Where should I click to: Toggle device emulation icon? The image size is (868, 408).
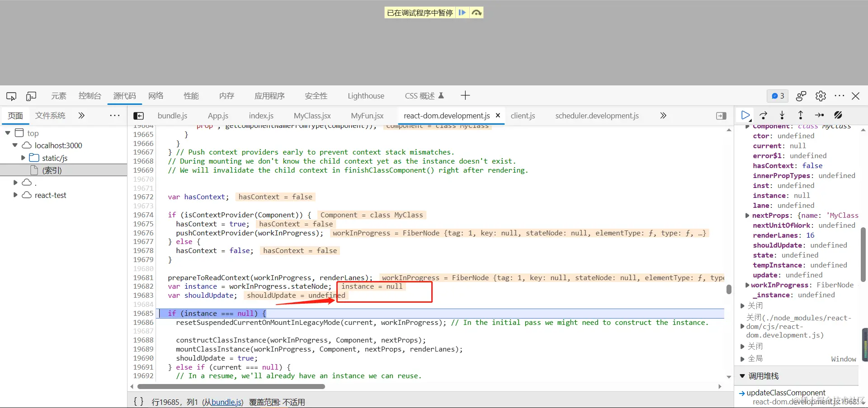(x=31, y=96)
